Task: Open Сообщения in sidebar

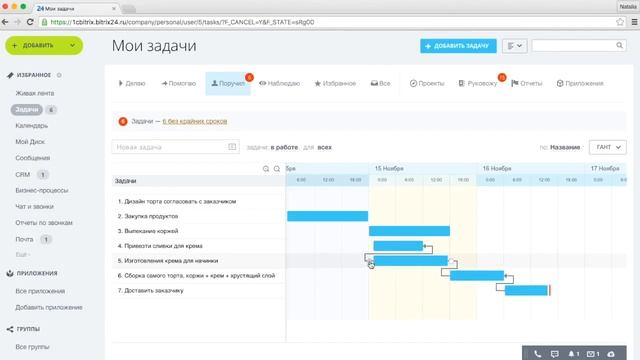Action: 33,158
